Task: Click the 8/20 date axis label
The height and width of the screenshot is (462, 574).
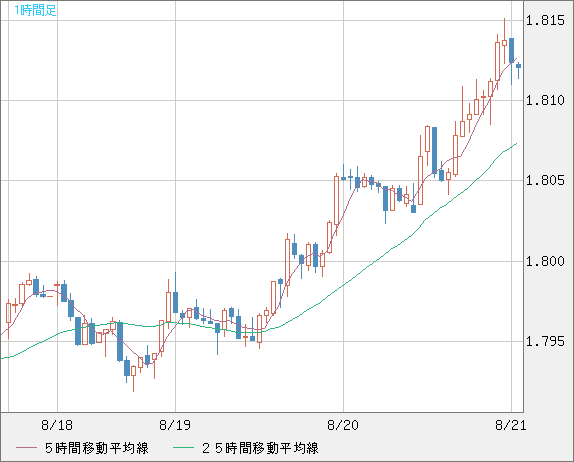Action: tap(343, 425)
